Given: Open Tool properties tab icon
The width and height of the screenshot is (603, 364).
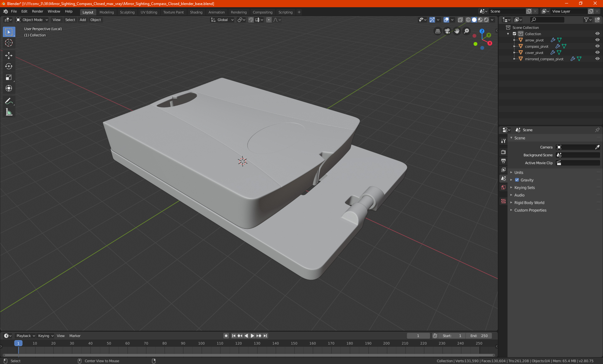Looking at the screenshot, I should (503, 141).
